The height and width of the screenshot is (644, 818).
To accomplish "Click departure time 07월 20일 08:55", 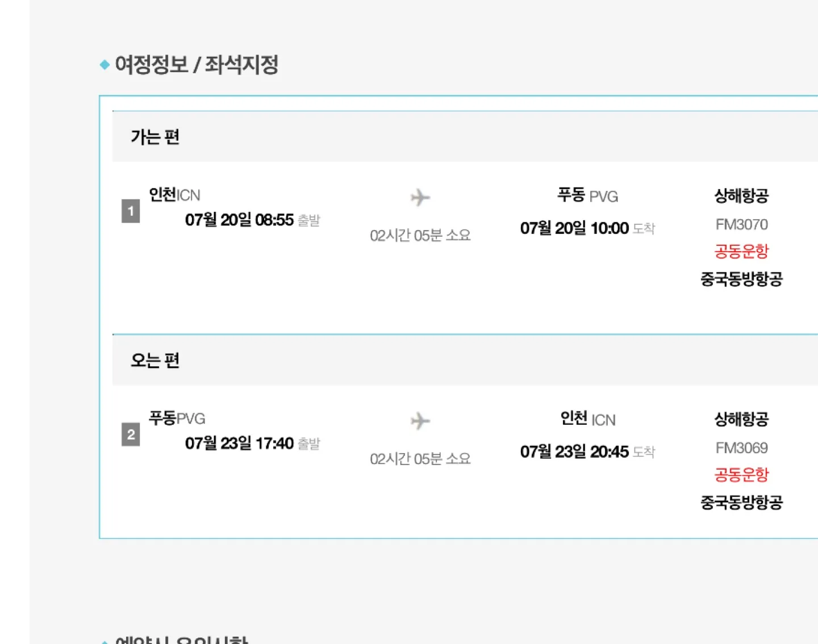I will click(239, 220).
